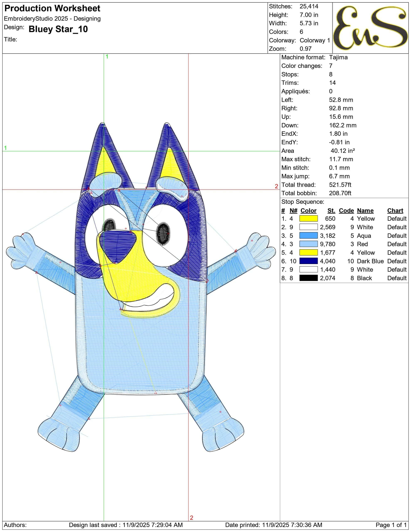Click the stitch count '4,040'
This screenshot has width=411, height=532.
tap(328, 261)
